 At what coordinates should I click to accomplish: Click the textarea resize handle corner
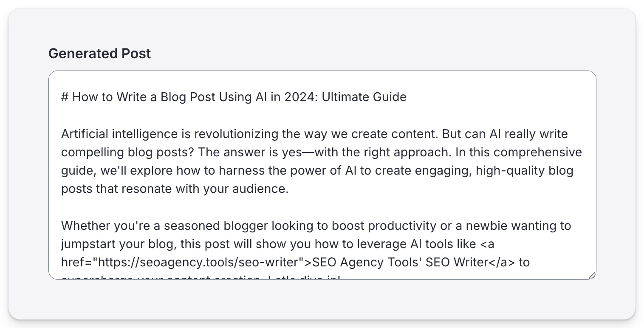coord(592,276)
